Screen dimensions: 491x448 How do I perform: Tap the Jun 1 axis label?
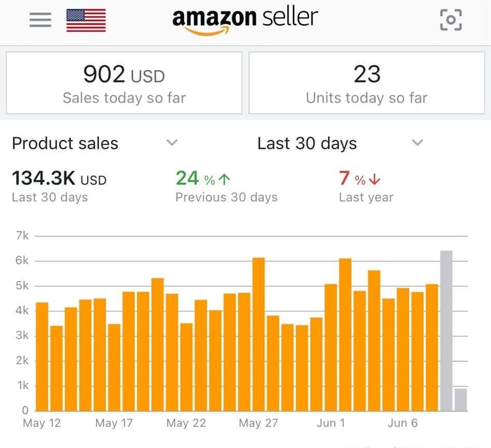tap(331, 423)
